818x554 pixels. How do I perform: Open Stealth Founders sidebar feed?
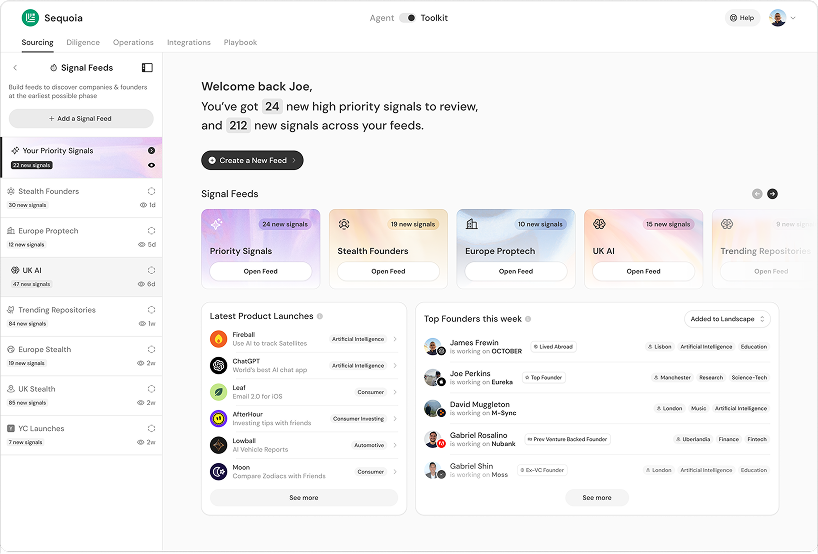82,198
